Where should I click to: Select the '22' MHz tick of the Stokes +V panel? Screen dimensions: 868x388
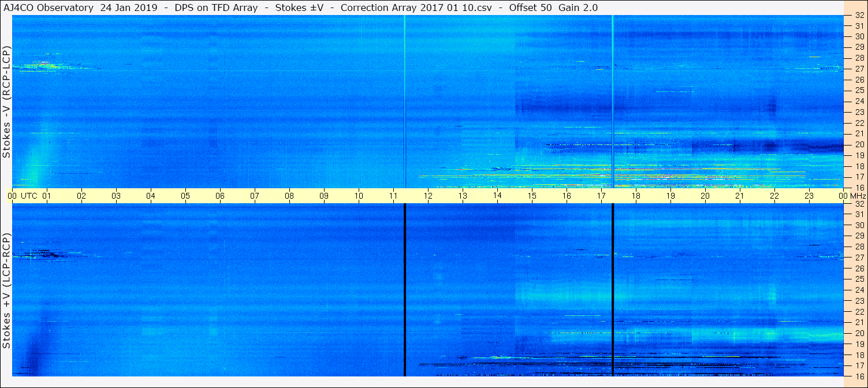coord(859,311)
